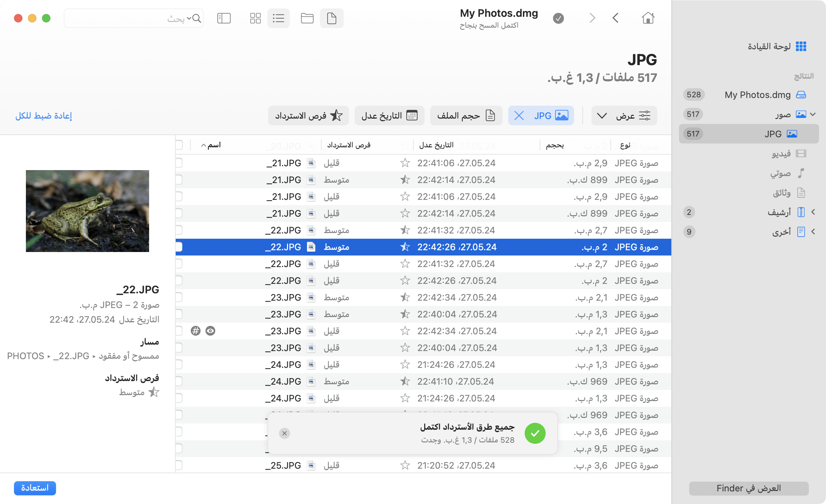Switch to folder view icon

(x=307, y=18)
